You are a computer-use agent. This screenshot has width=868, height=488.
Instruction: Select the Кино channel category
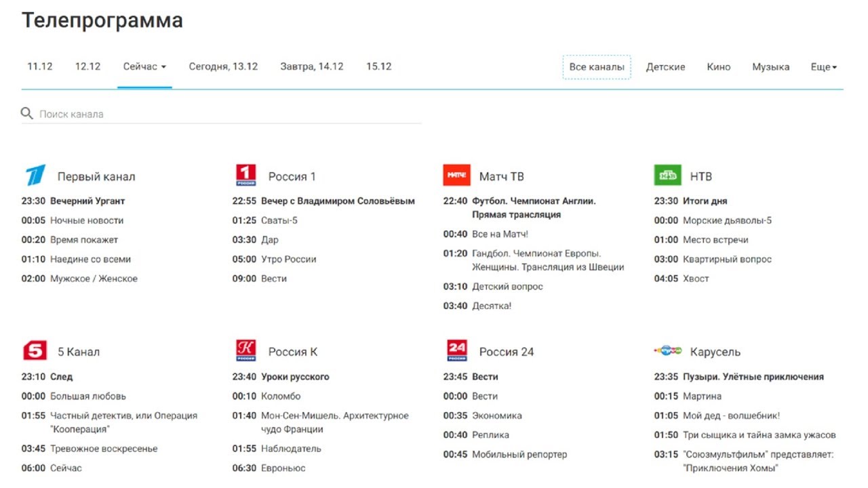click(718, 67)
